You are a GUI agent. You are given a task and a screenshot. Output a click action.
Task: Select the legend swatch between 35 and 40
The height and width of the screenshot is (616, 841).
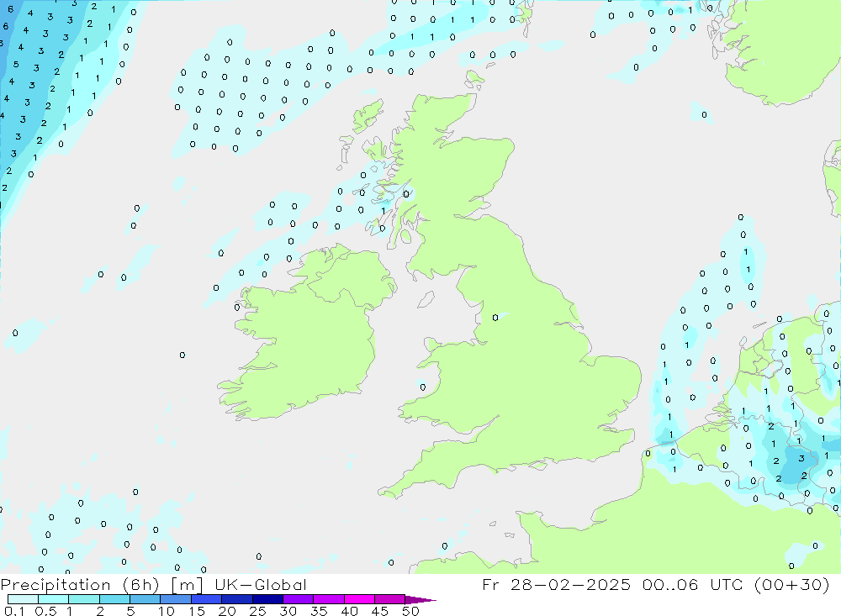329,599
